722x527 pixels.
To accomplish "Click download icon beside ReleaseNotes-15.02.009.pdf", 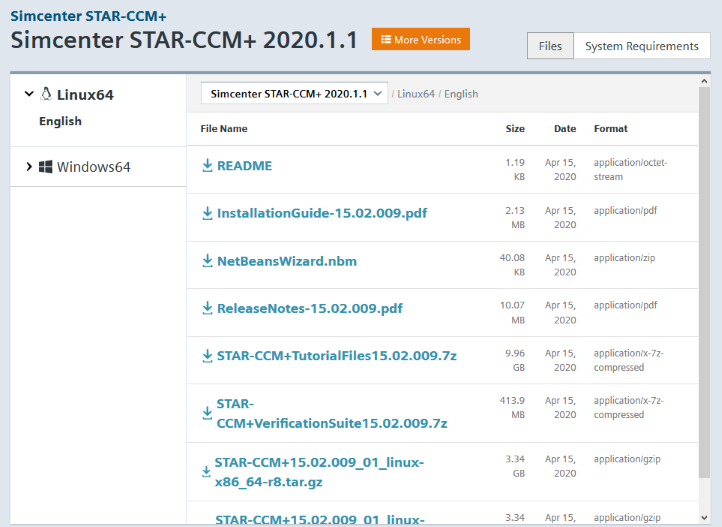I will coord(208,309).
